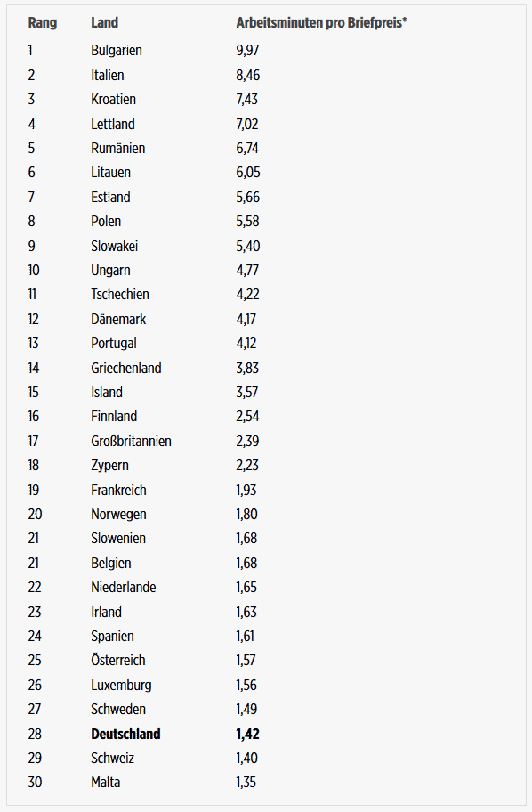This screenshot has height=812, width=532.
Task: Click the Rang column header
Action: (x=43, y=23)
